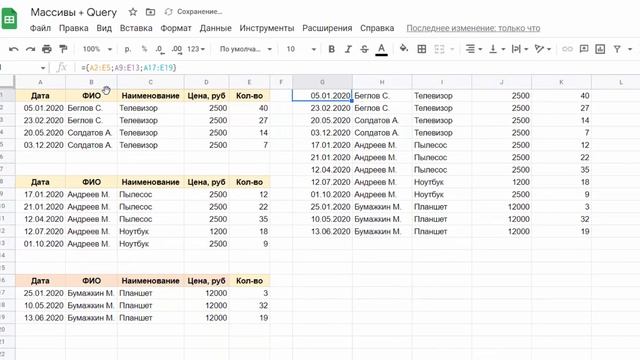Image resolution: width=640 pixels, height=360 pixels.
Task: Format as percent
Action: (x=144, y=49)
